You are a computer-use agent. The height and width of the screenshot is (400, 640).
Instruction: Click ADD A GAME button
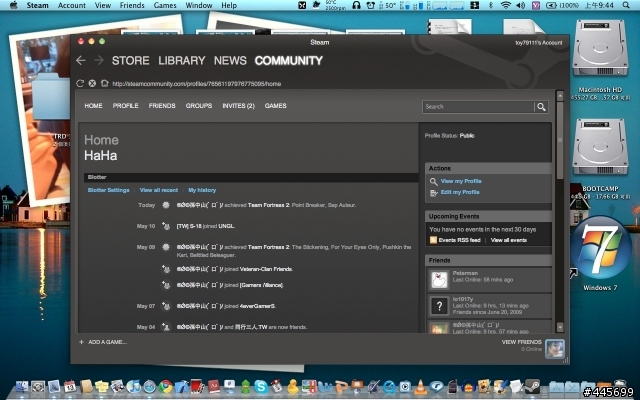[x=107, y=342]
